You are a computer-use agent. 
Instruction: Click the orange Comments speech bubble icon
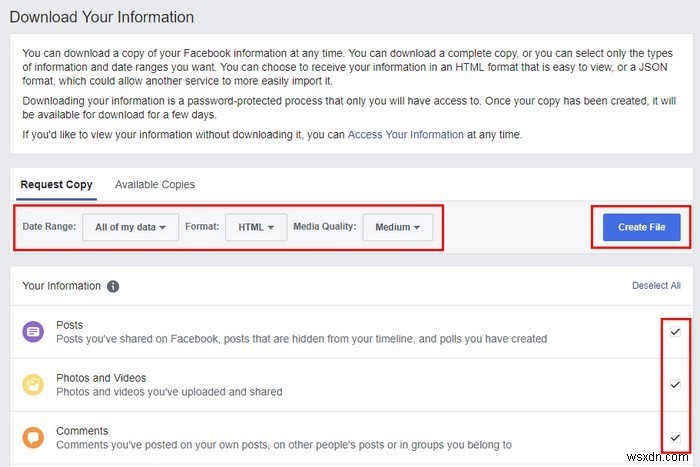(33, 438)
